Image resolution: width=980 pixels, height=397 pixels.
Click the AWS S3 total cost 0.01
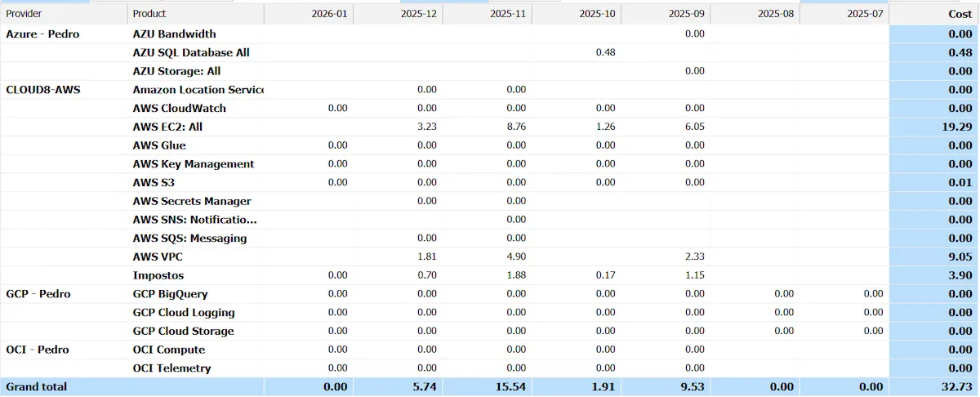click(960, 183)
